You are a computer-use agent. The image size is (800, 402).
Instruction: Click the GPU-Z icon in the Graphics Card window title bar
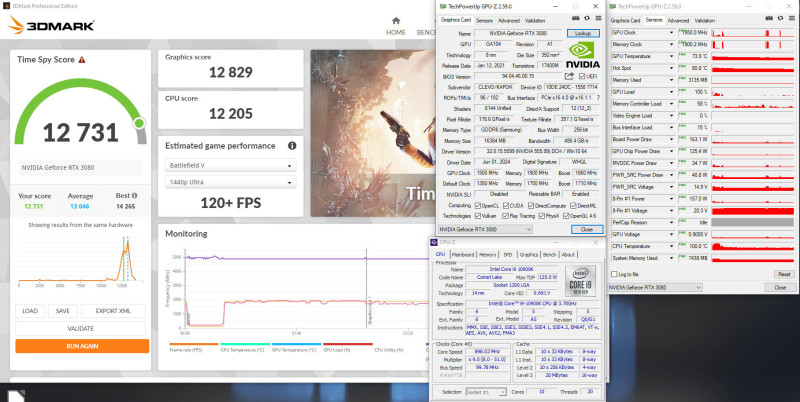click(x=442, y=6)
